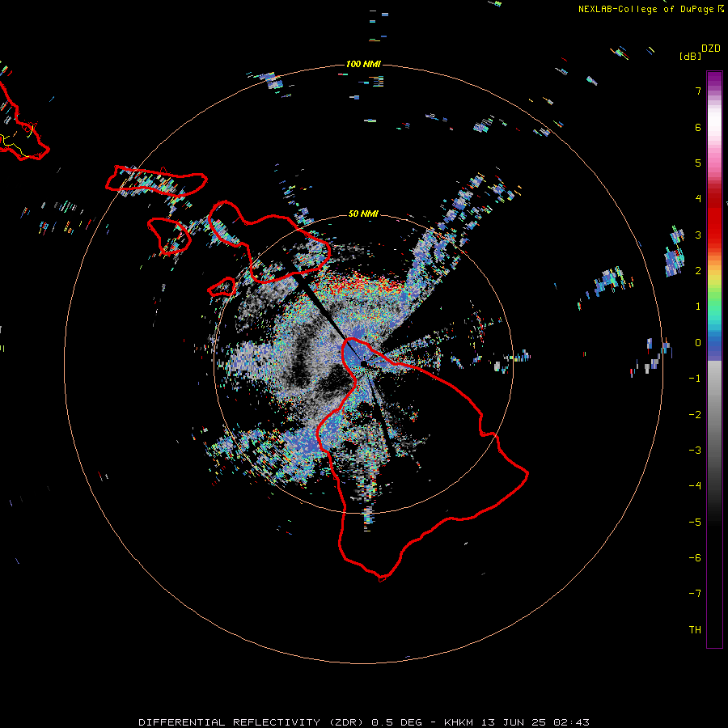
Task: Click the differential reflectivity caption at bottom
Action: 364,722
